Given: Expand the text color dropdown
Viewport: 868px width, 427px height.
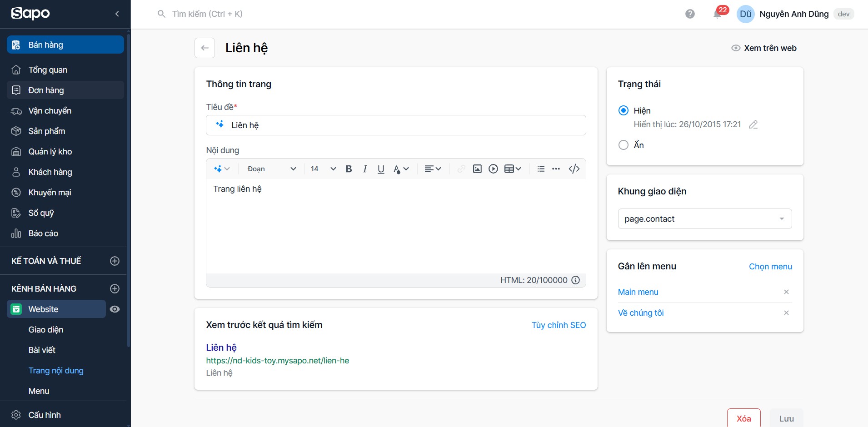Looking at the screenshot, I should click(401, 169).
